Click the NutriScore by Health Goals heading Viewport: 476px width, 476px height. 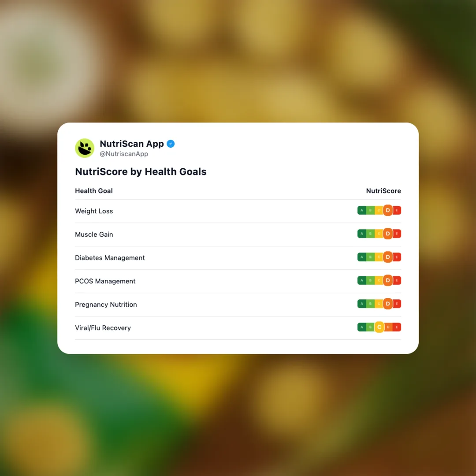141,172
